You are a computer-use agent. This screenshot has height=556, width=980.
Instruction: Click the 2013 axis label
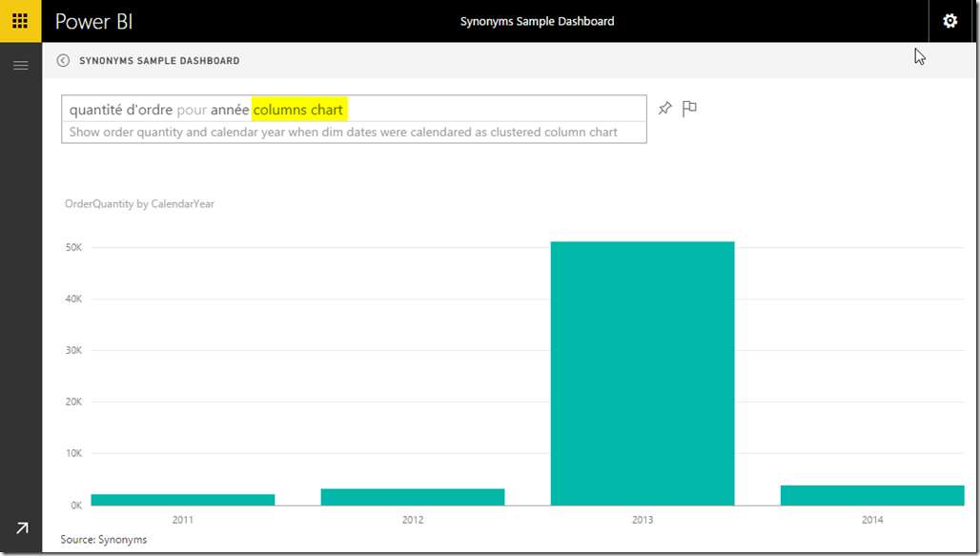(x=643, y=520)
